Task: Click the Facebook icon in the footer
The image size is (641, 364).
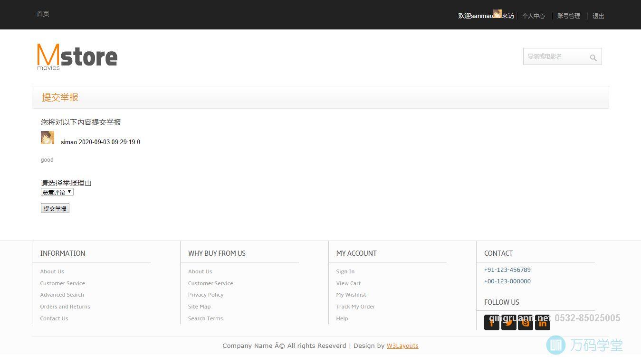Action: tap(491, 323)
